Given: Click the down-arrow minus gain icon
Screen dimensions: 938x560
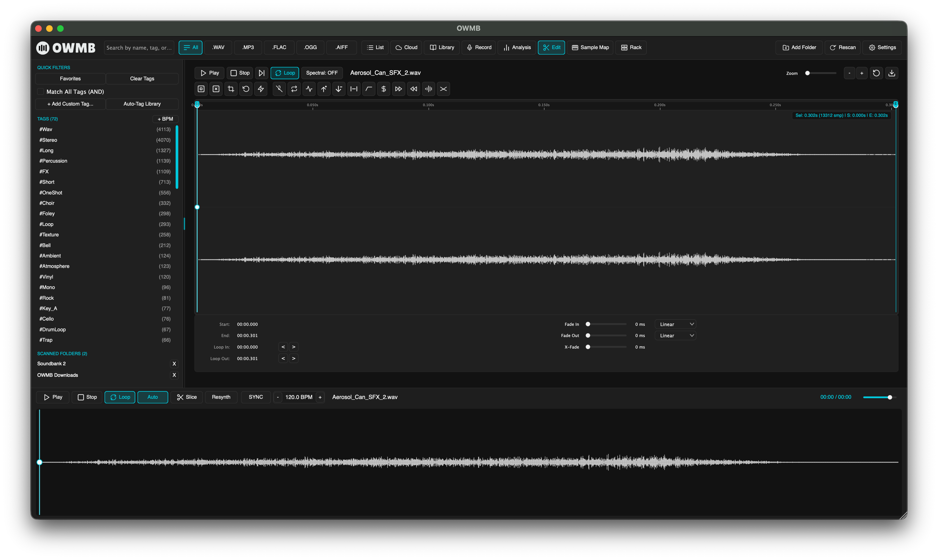Looking at the screenshot, I should pyautogui.click(x=339, y=89).
